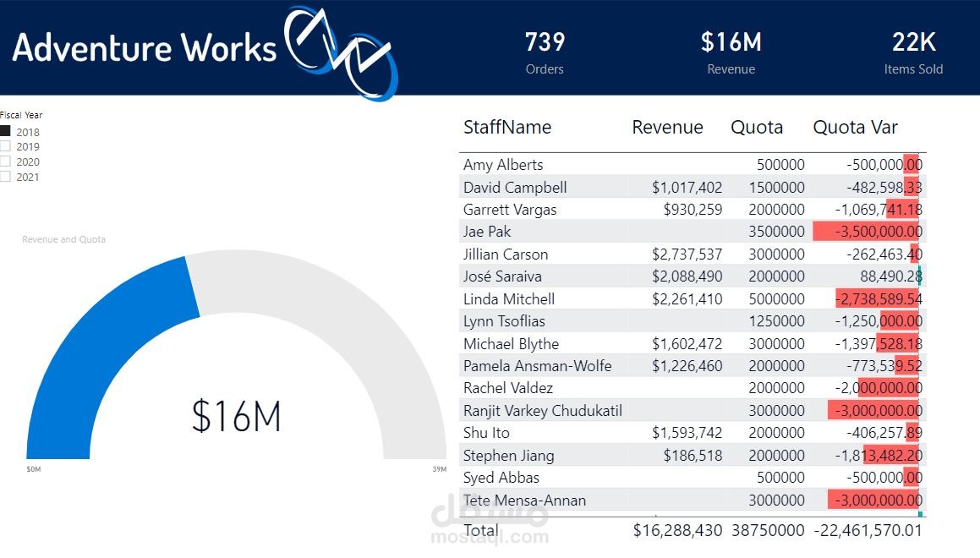Click the Fiscal Year slicer title
This screenshot has height=558, width=980.
tap(21, 115)
